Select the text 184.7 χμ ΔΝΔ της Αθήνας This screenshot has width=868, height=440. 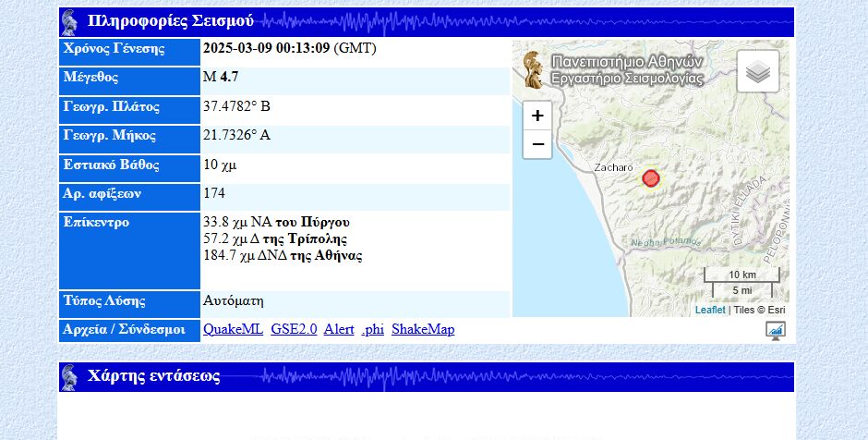point(283,255)
